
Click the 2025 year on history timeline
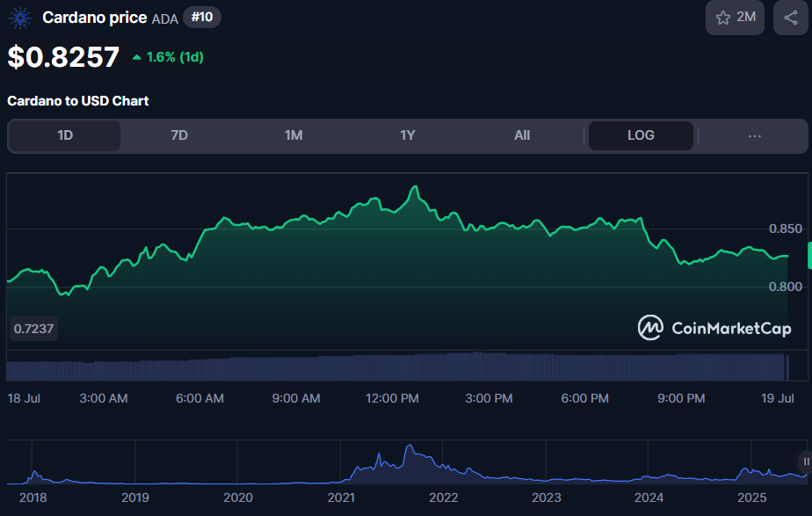[752, 498]
